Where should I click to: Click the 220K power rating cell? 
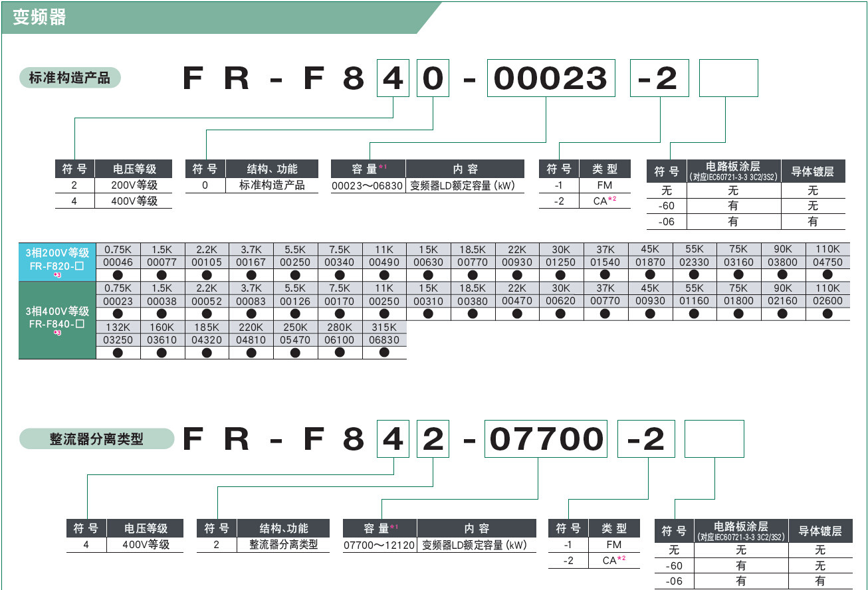click(x=251, y=327)
